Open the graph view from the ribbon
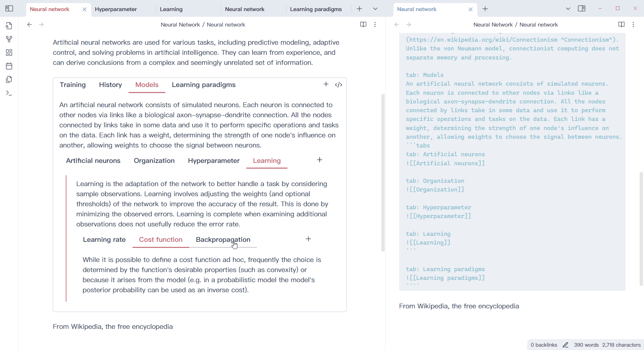This screenshot has height=350, width=644. [9, 39]
